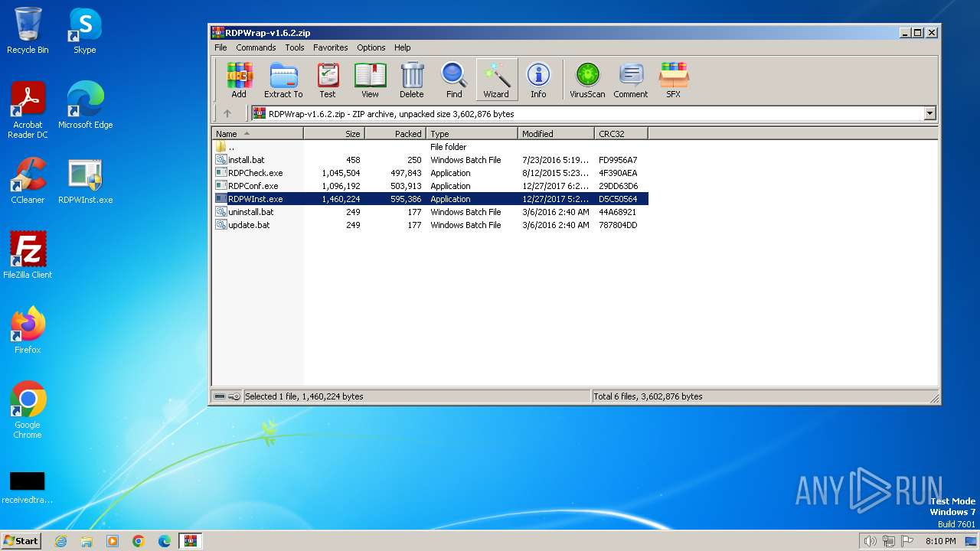This screenshot has height=551, width=980.
Task: Open Acrobat Reader DC desktop shortcut
Action: pos(28,110)
